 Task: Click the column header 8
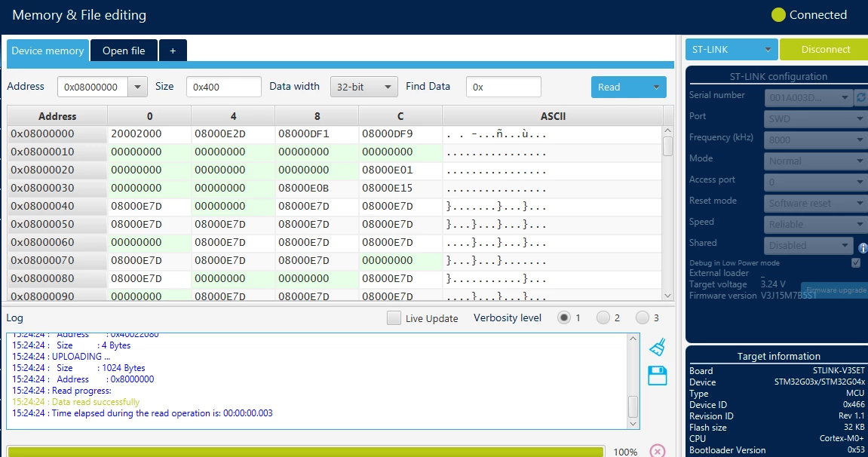[317, 116]
